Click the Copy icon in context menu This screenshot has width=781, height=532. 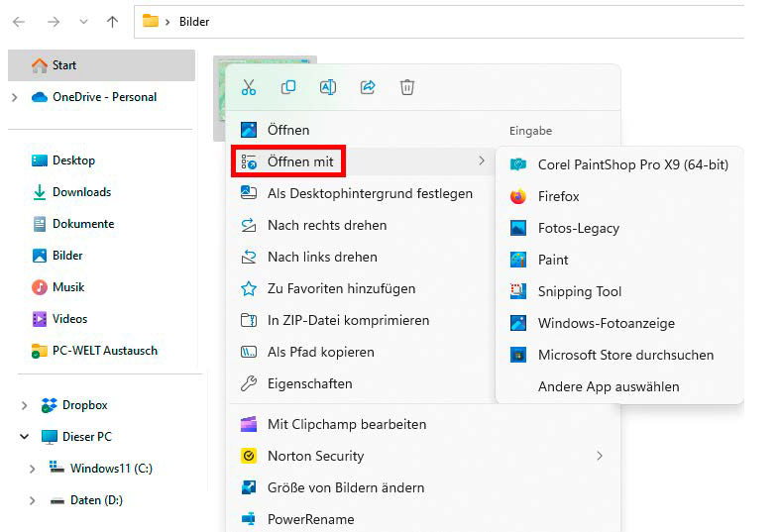point(288,87)
